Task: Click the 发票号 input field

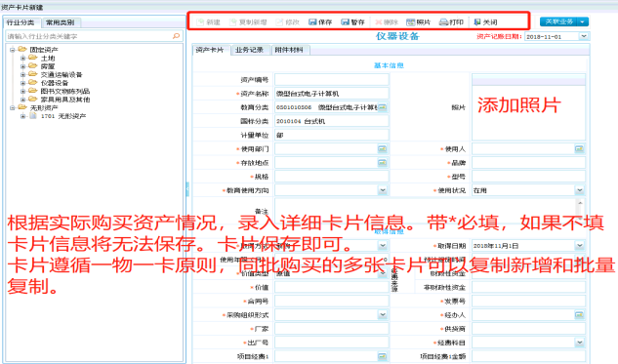Action: (528, 301)
